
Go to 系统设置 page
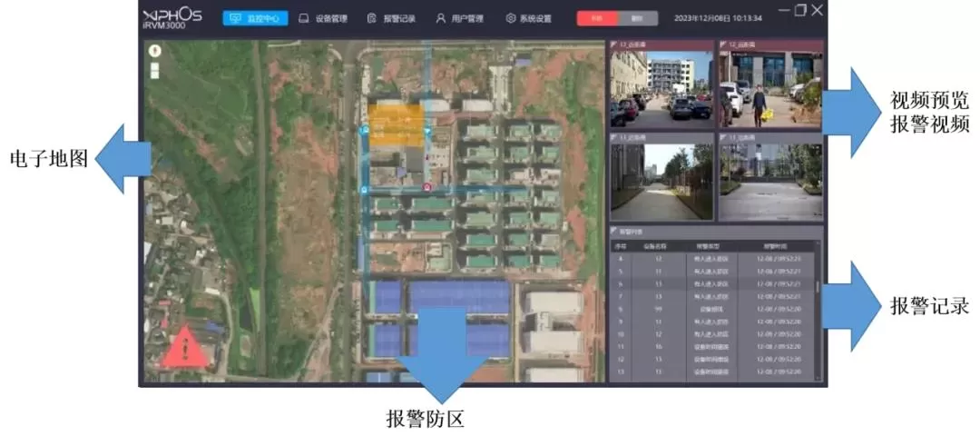[x=535, y=18]
